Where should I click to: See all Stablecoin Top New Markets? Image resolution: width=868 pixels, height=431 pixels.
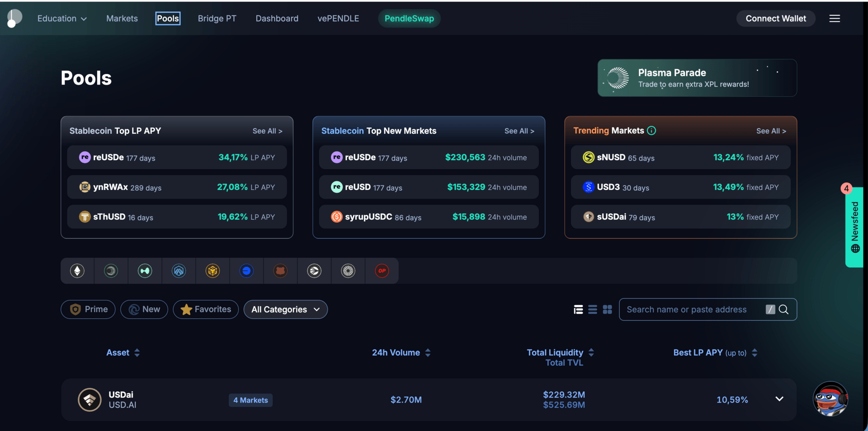click(x=519, y=131)
